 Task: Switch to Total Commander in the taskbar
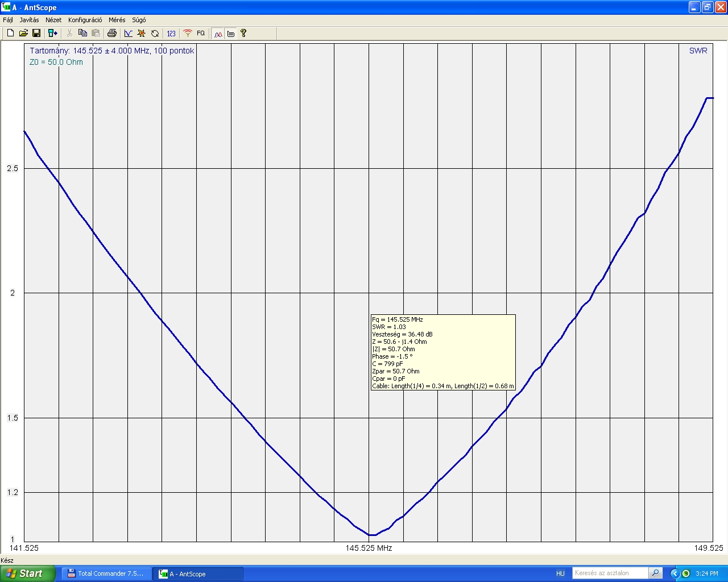click(x=106, y=573)
